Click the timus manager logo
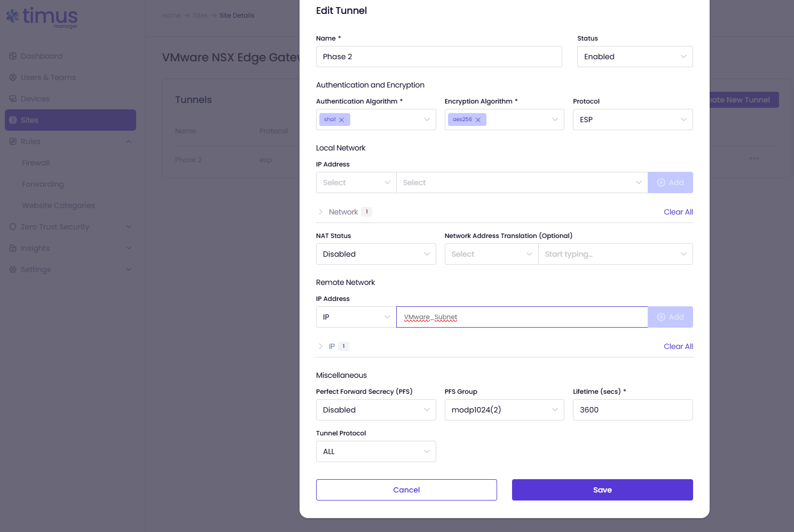 (42, 17)
